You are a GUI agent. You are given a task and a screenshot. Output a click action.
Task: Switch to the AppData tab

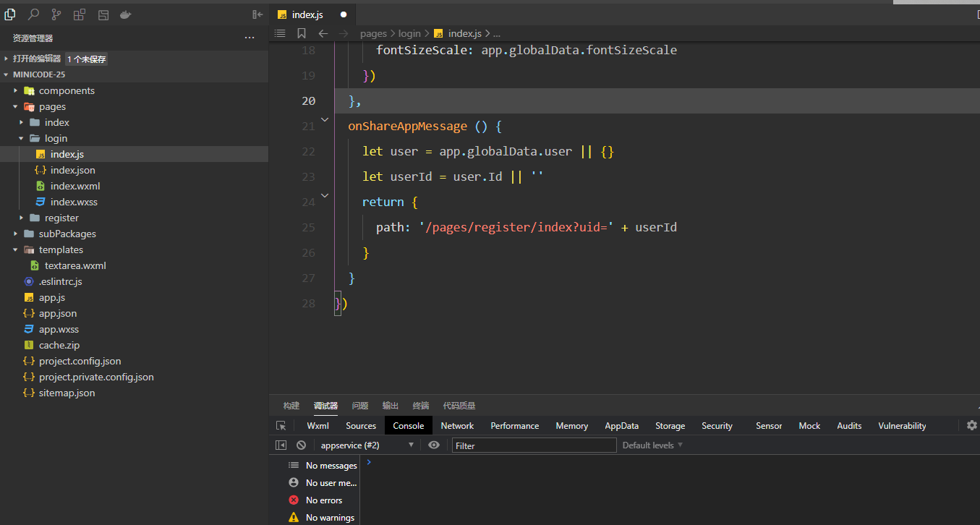click(x=621, y=426)
